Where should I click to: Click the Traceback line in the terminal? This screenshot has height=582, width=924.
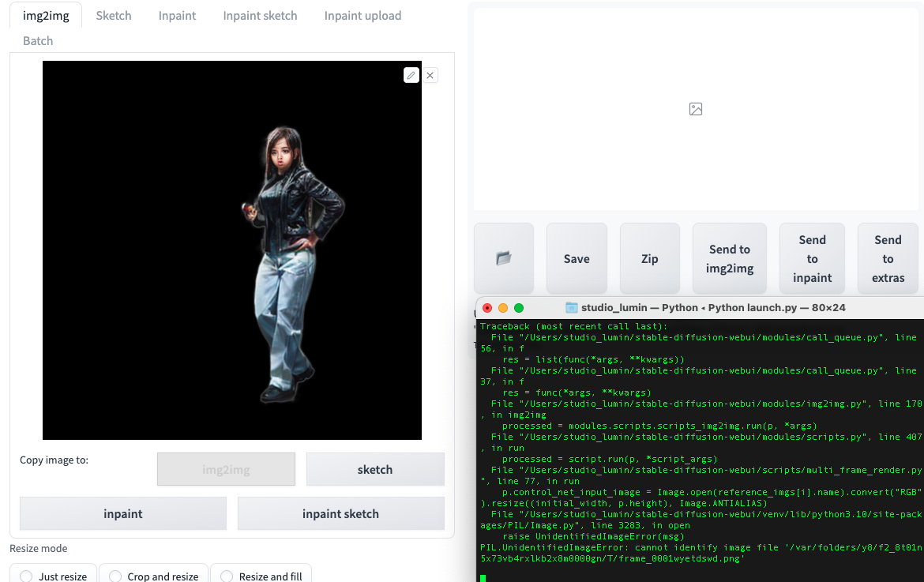pos(573,326)
